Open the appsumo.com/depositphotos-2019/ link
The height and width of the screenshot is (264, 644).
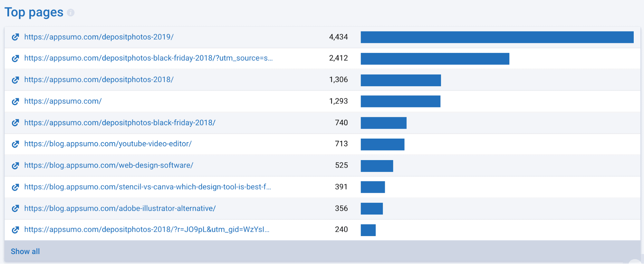[99, 37]
